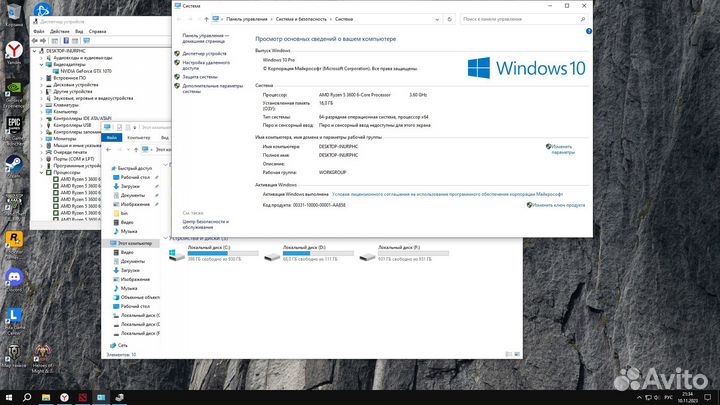The height and width of the screenshot is (405, 720).
Task: Open the Epic Games Launcher icon
Action: (x=14, y=127)
